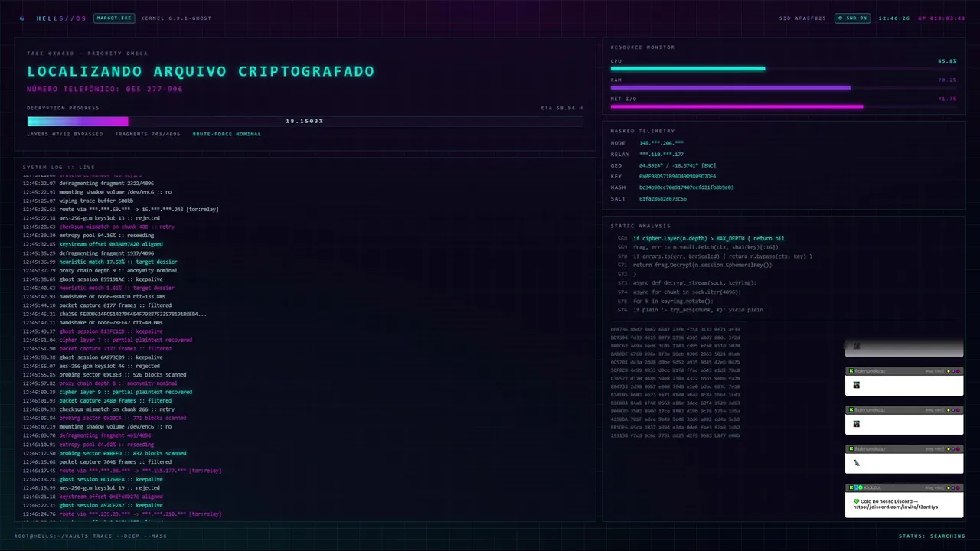Click the GEO coordinates value

[678, 165]
